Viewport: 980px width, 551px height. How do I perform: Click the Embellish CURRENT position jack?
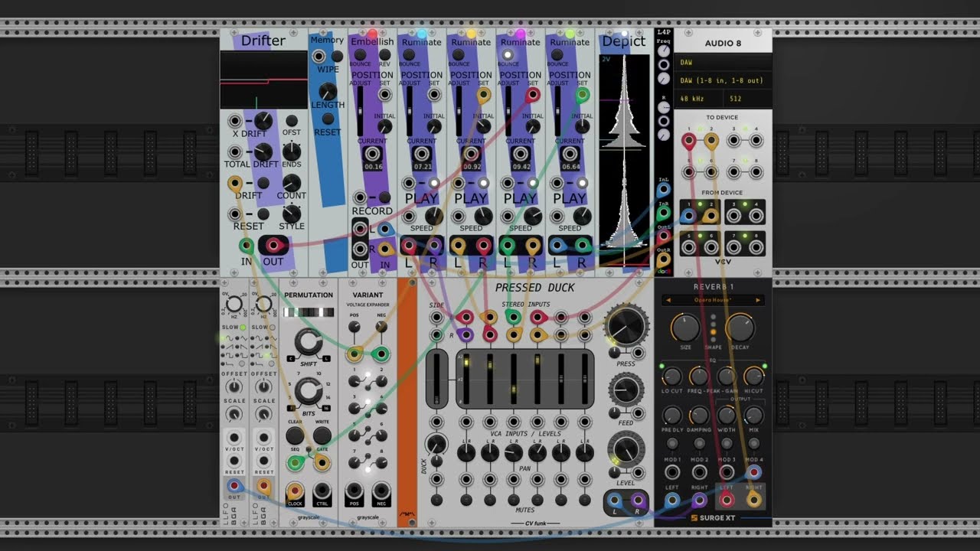pos(373,154)
